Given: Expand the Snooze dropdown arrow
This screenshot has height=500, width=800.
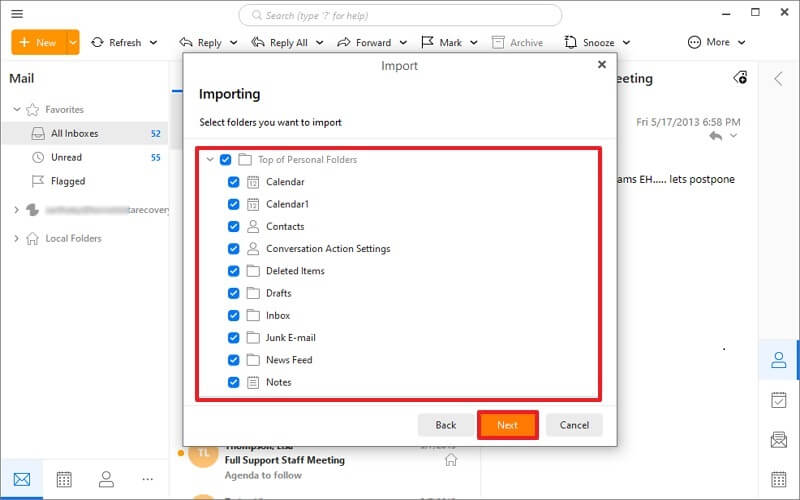Looking at the screenshot, I should click(626, 43).
